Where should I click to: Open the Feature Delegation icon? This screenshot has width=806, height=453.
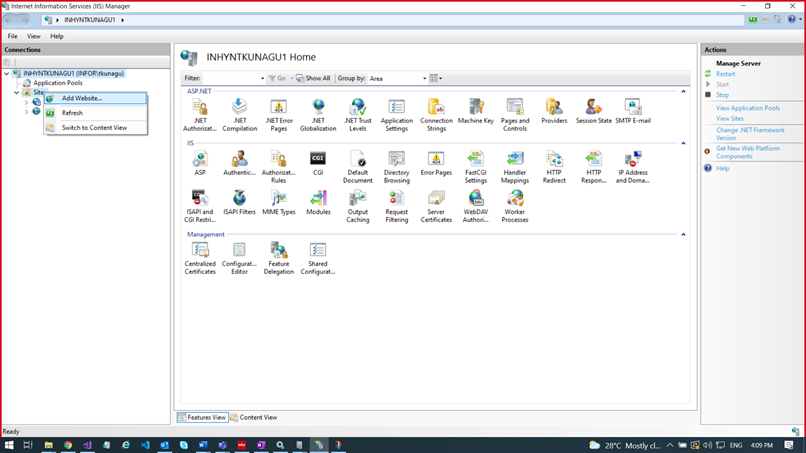278,252
